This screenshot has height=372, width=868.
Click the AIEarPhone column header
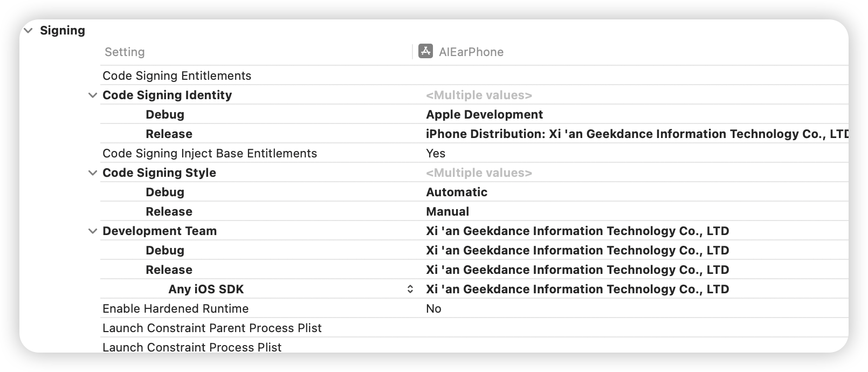point(471,52)
